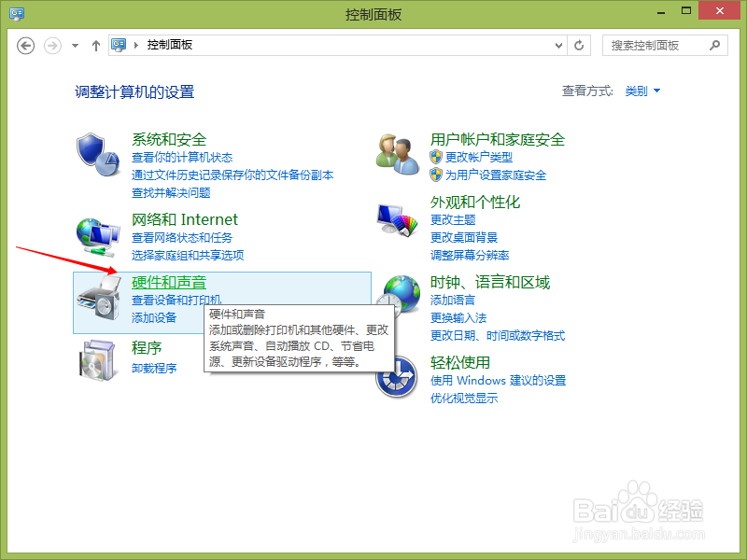This screenshot has height=560, width=747.
Task: Click the Appearance monitor and swatches icon
Action: coord(398,219)
